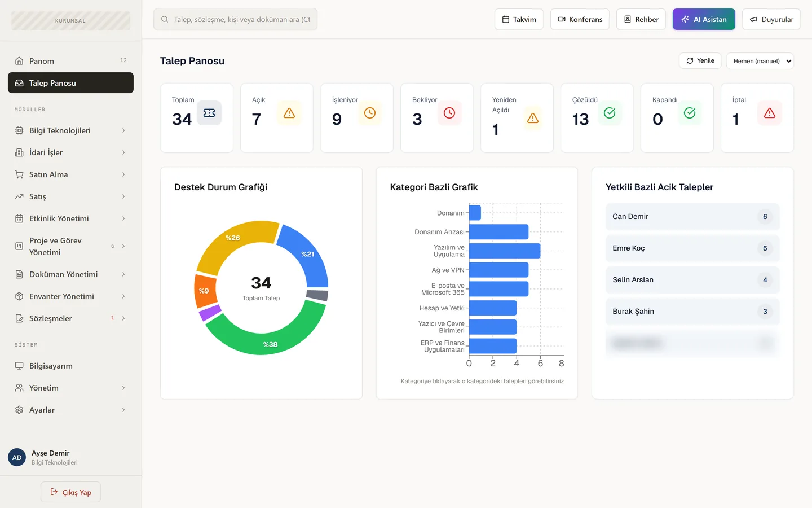Open the Bilgisayarım menu item
Viewport: 812px width, 508px height.
(x=70, y=366)
